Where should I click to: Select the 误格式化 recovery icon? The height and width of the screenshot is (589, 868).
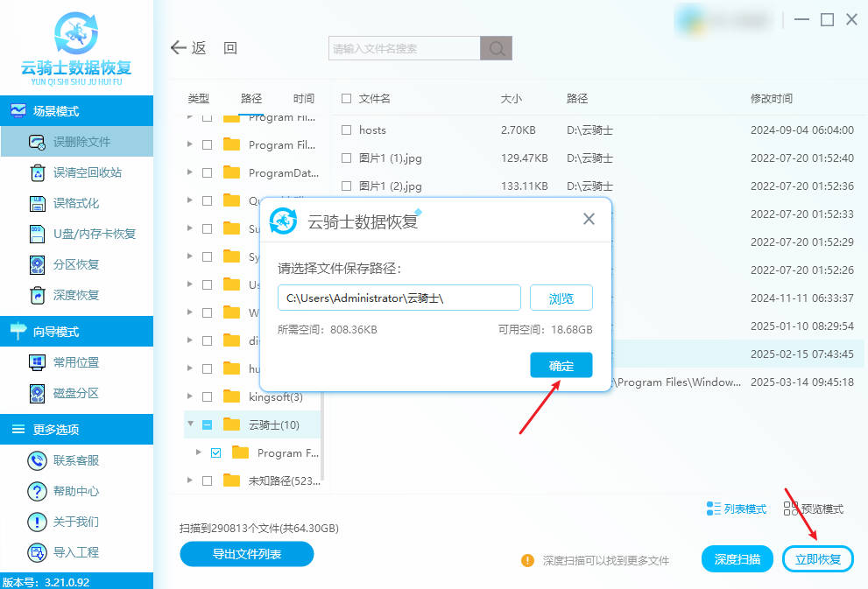(x=38, y=203)
